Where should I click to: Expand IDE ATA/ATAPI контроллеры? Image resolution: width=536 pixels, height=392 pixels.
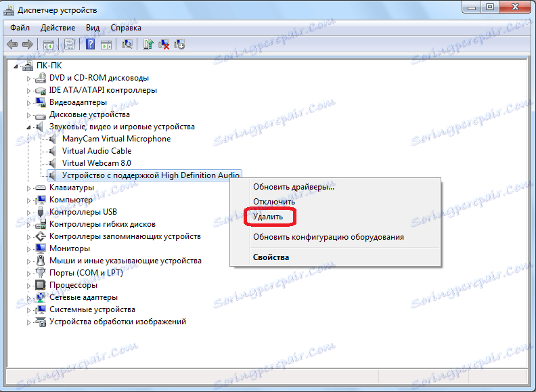tap(28, 91)
